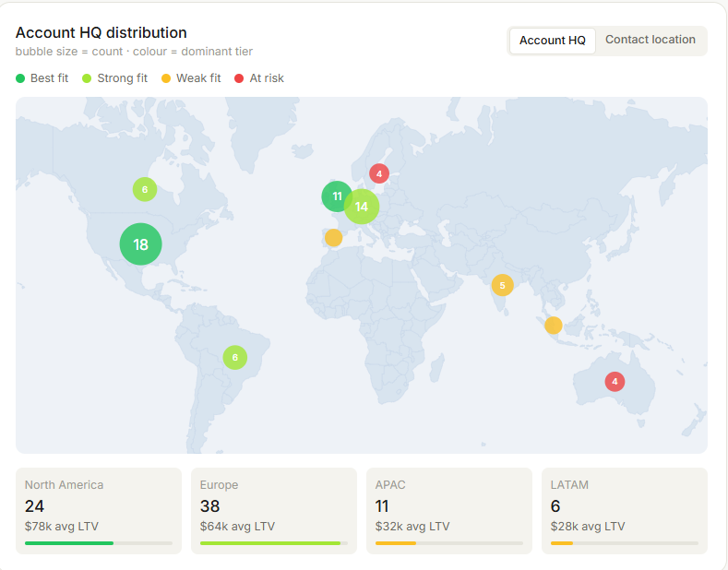Click red 4 bubble over Scandinavia
The height and width of the screenshot is (570, 728).
379,173
